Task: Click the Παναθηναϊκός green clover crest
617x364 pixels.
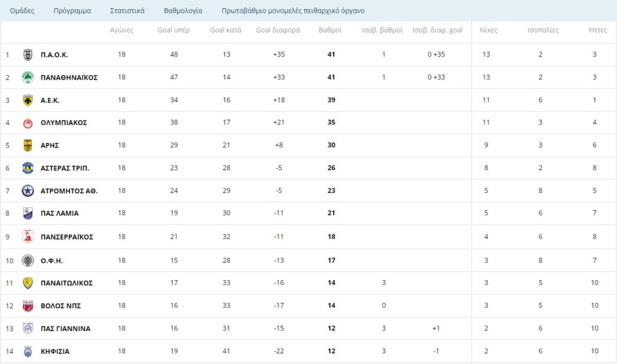Action: pos(28,77)
